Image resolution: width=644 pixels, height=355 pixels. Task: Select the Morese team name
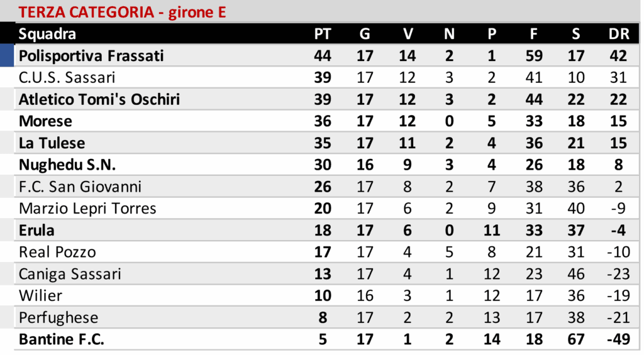pos(45,121)
